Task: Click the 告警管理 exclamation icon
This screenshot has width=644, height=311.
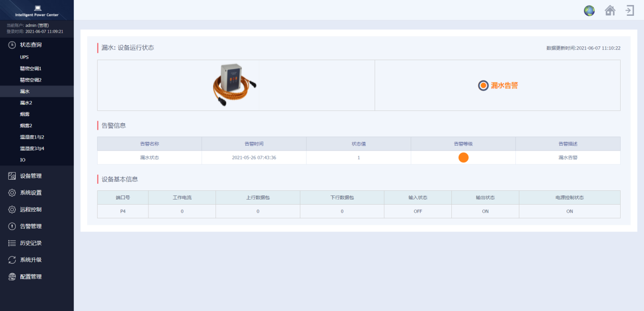Action: (12, 227)
